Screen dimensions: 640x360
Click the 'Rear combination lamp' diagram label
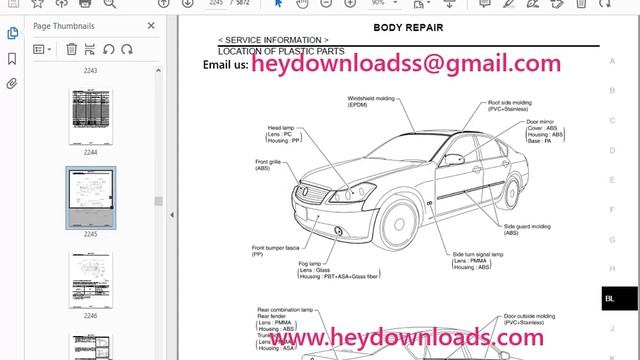pyautogui.click(x=285, y=310)
